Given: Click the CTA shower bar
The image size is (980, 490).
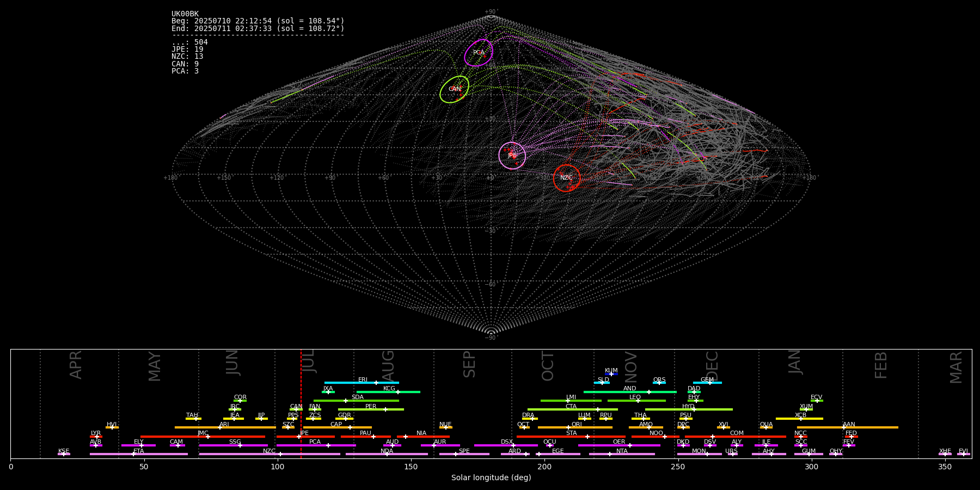Looking at the screenshot, I should click(x=573, y=409).
